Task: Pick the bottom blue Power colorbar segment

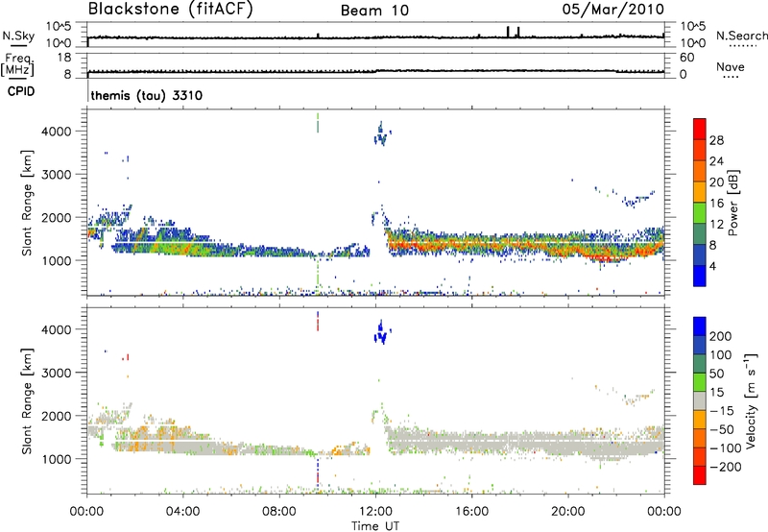Action: 703,277
